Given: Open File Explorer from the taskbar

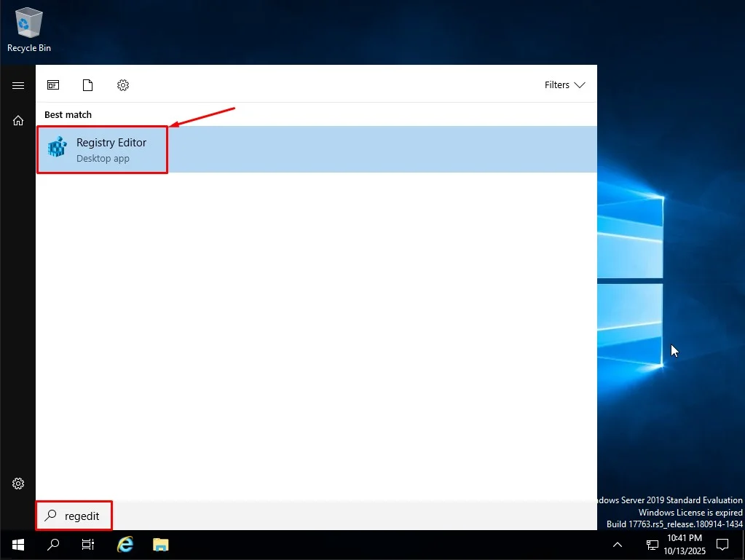Looking at the screenshot, I should (x=160, y=544).
